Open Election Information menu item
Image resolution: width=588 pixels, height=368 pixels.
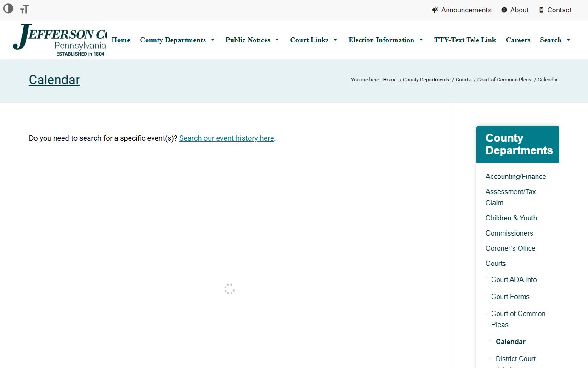pos(381,40)
